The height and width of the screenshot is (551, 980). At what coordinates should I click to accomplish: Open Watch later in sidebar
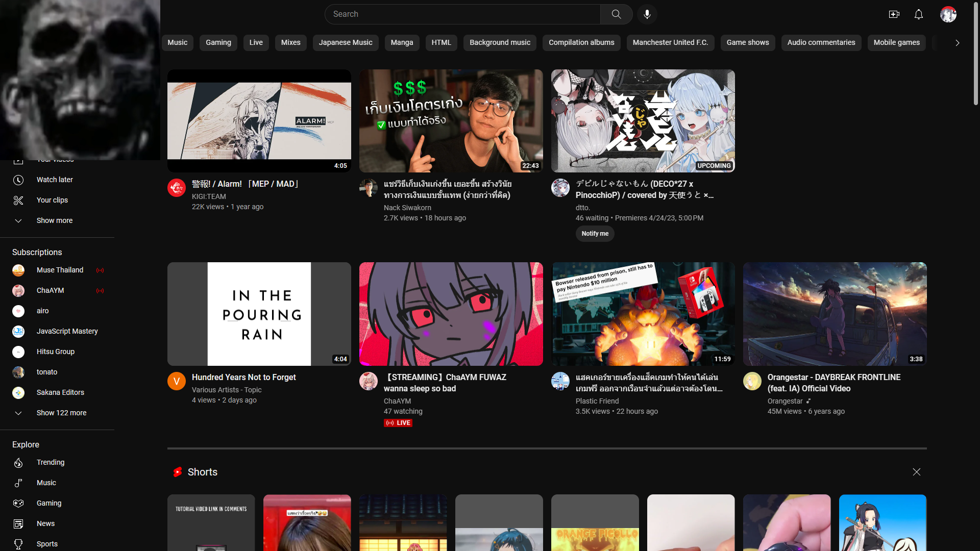click(54, 180)
